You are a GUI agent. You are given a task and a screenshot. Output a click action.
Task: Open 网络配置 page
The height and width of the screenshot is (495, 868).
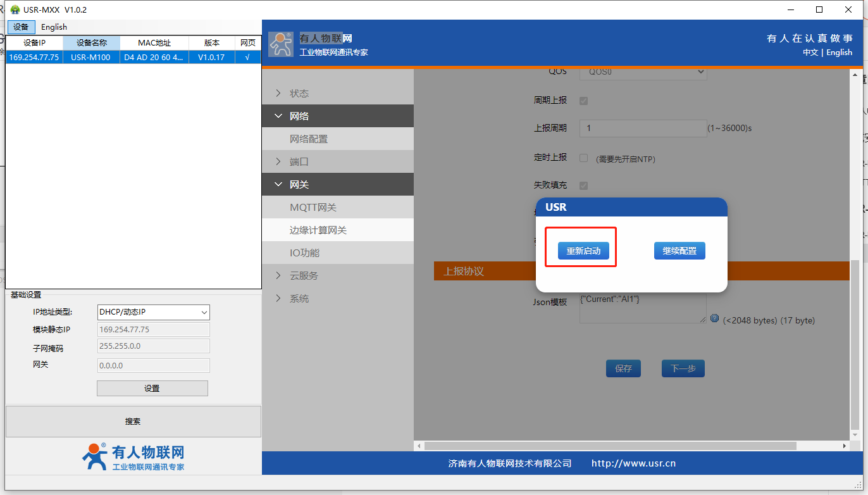(338, 139)
